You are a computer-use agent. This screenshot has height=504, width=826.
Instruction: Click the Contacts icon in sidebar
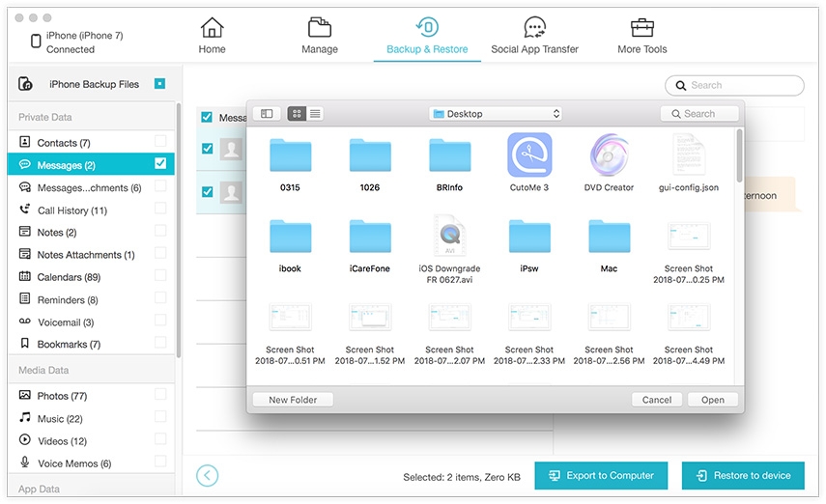(x=25, y=142)
